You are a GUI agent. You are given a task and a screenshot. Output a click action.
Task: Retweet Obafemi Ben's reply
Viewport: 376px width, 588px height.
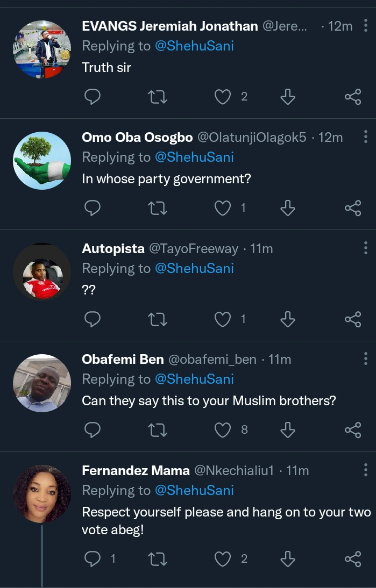157,430
